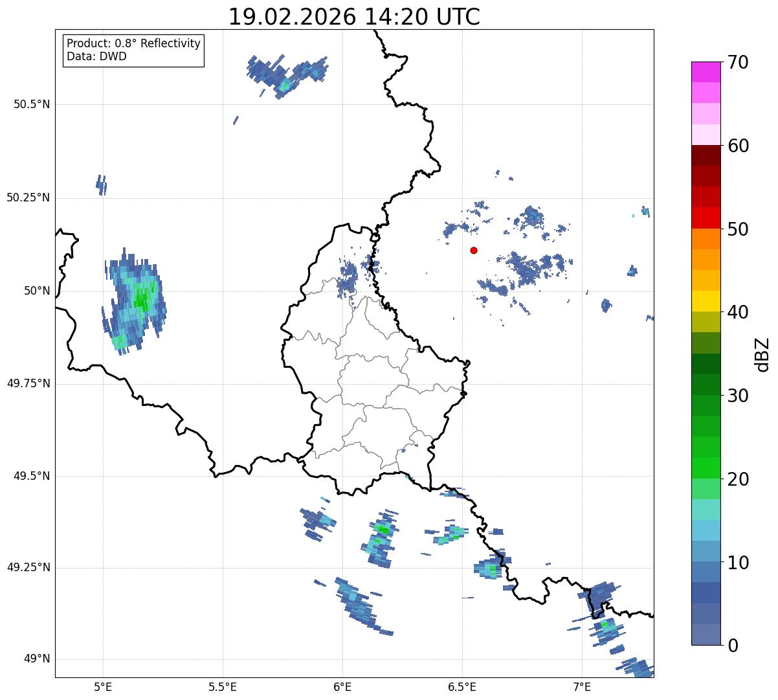This screenshot has width=778, height=700.
Task: Click the 50.25°N latitude label
Action: [x=28, y=198]
